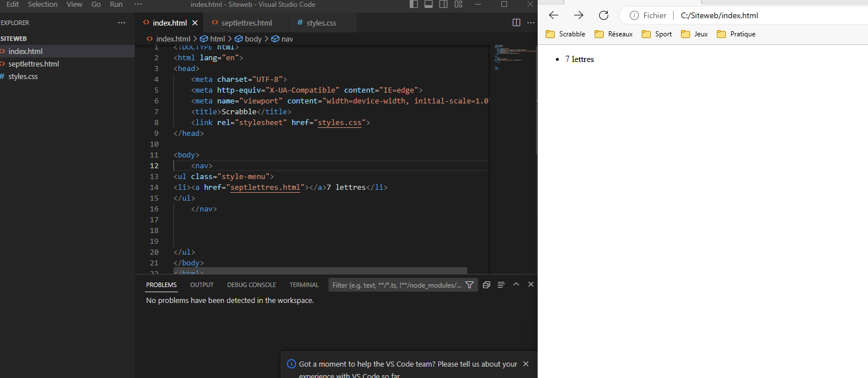Open the Go menu
The width and height of the screenshot is (868, 378).
[96, 4]
